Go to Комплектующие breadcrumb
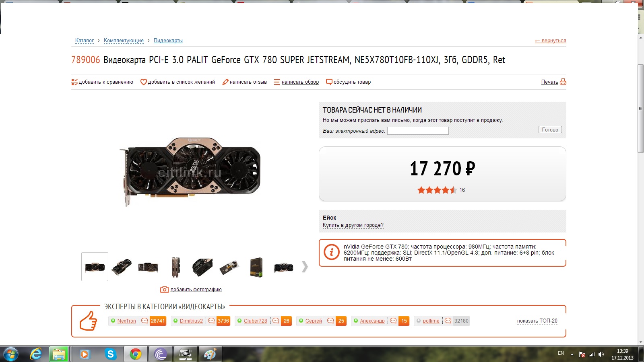644x362 pixels. point(124,40)
